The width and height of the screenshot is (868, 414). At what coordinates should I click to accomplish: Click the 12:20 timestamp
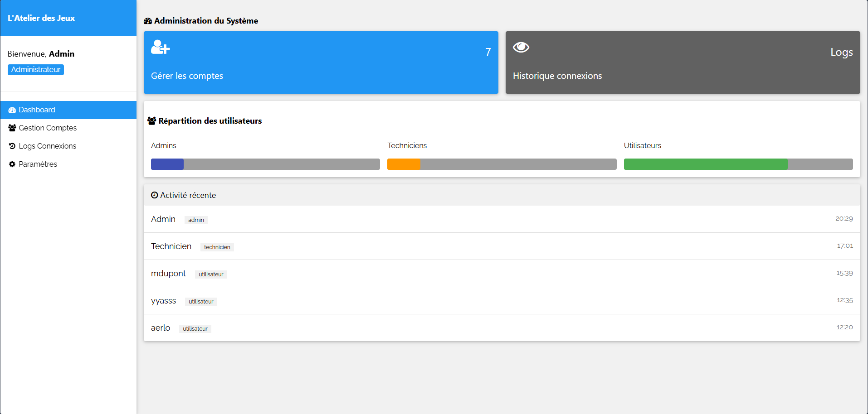pos(844,327)
